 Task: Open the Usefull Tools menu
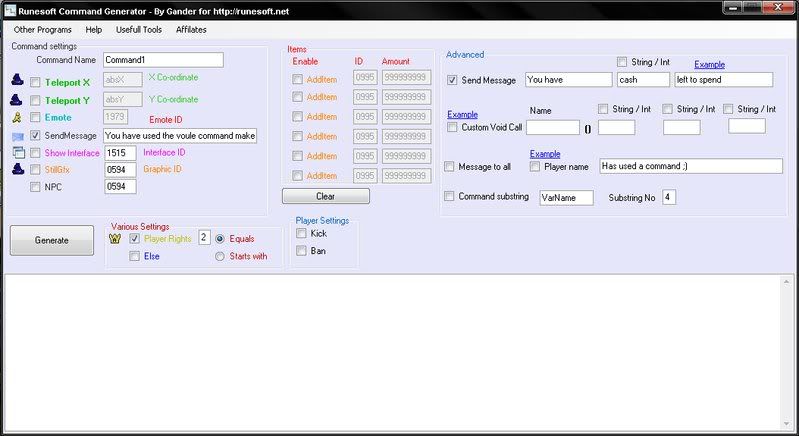[x=138, y=30]
